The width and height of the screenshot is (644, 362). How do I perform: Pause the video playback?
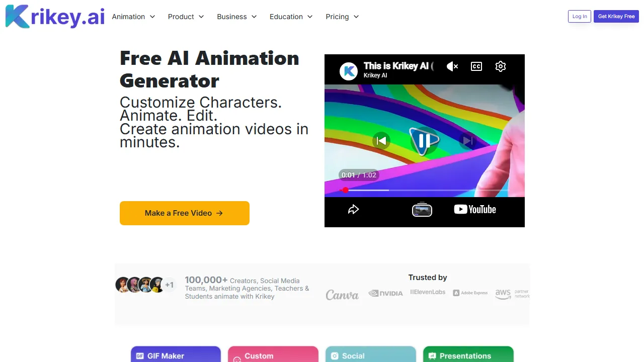(424, 141)
